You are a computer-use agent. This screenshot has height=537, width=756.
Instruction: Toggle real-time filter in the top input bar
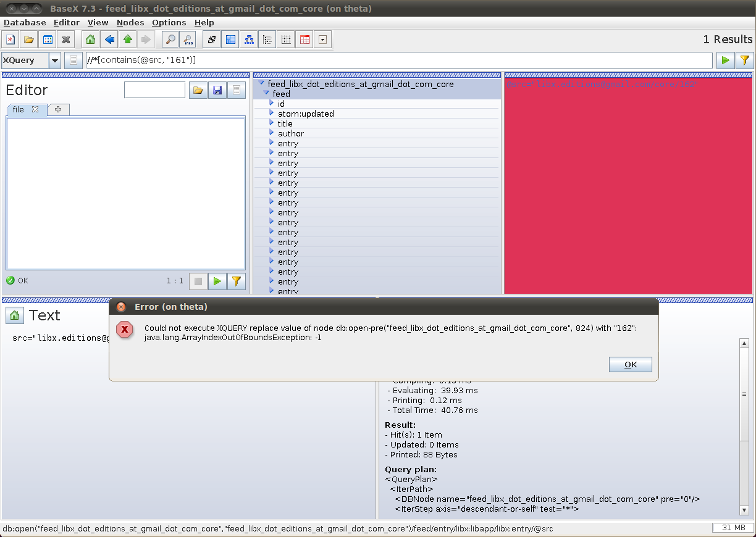[x=744, y=60]
